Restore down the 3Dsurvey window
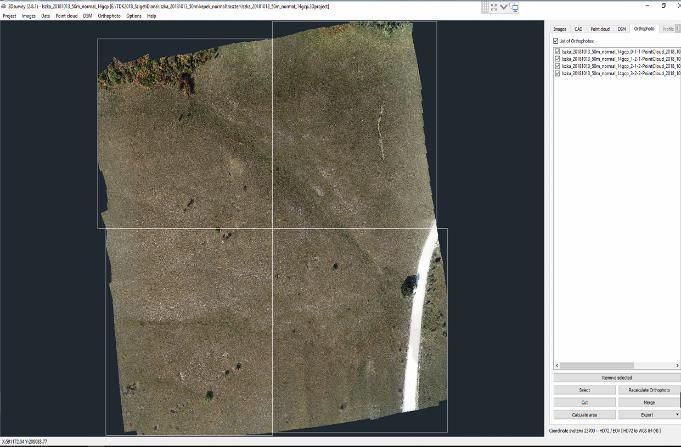 (664, 6)
